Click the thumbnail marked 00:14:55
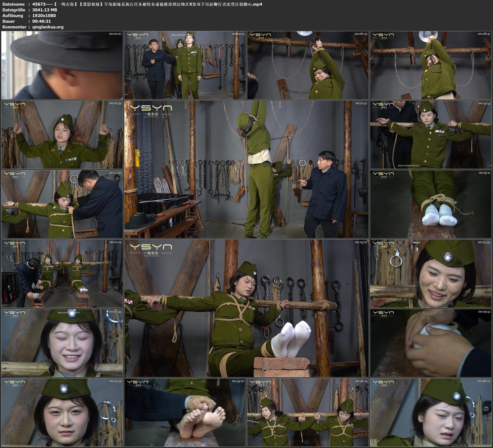This screenshot has width=493, height=448. [431, 135]
